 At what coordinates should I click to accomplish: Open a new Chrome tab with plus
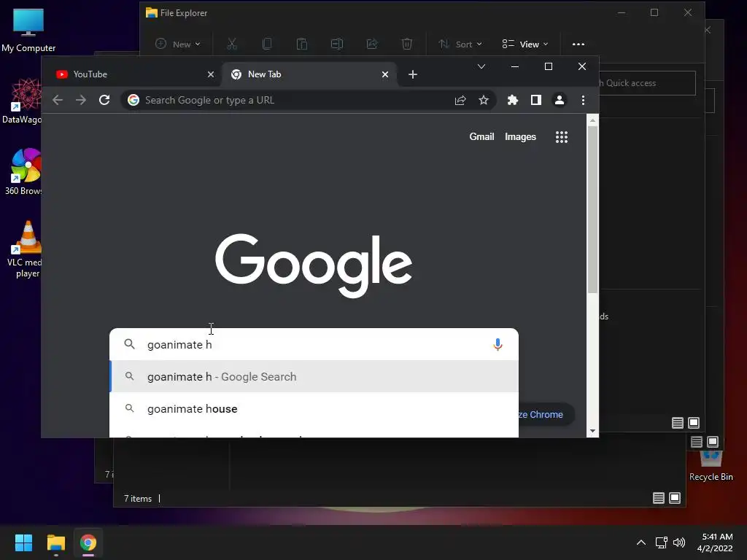pos(413,74)
